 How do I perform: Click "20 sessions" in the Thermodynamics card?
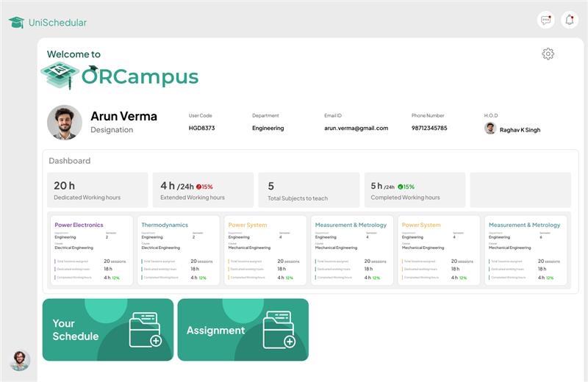pyautogui.click(x=201, y=261)
